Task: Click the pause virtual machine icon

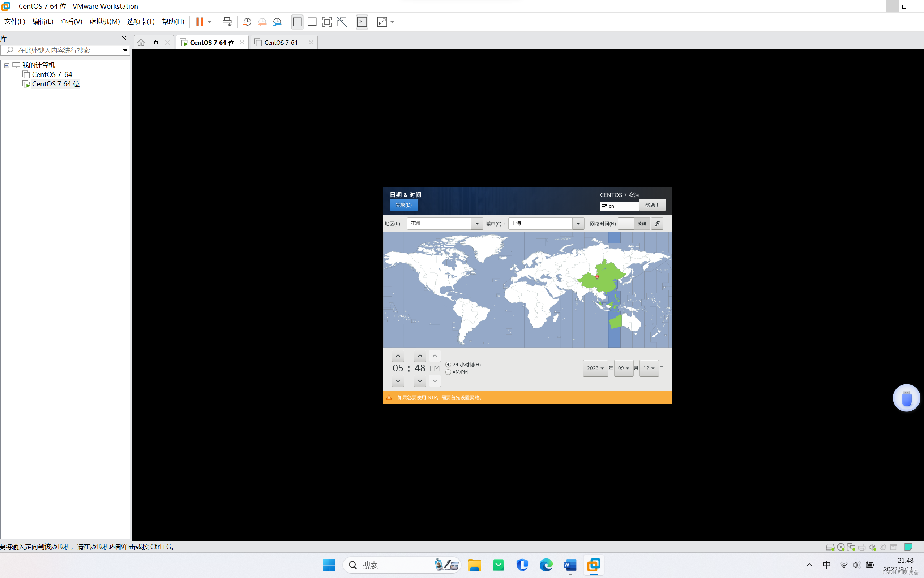Action: tap(199, 22)
